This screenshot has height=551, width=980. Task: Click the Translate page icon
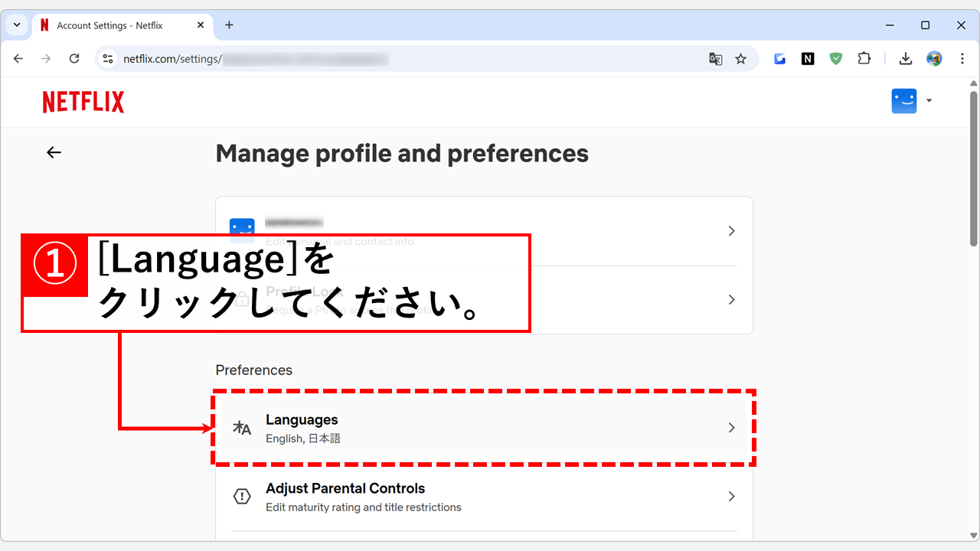tap(716, 58)
